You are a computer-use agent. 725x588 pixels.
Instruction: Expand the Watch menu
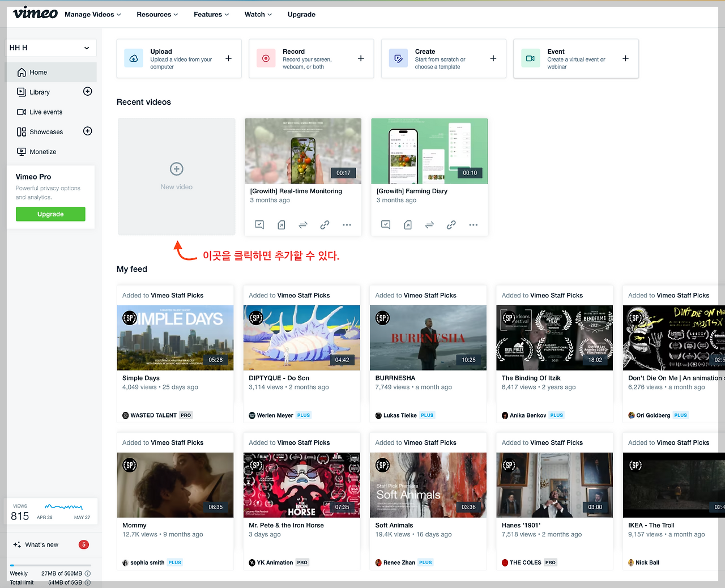[x=258, y=15]
